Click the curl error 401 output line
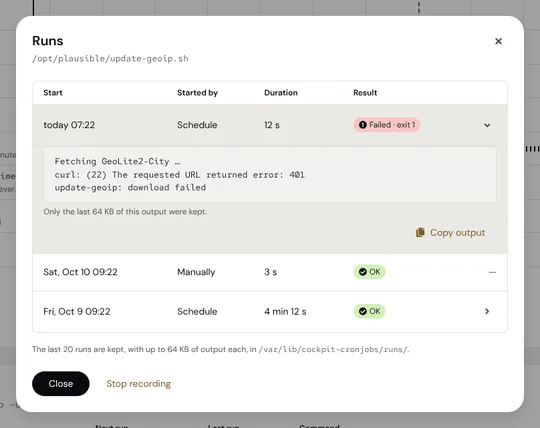Viewport: 540px width, 428px height. point(179,175)
